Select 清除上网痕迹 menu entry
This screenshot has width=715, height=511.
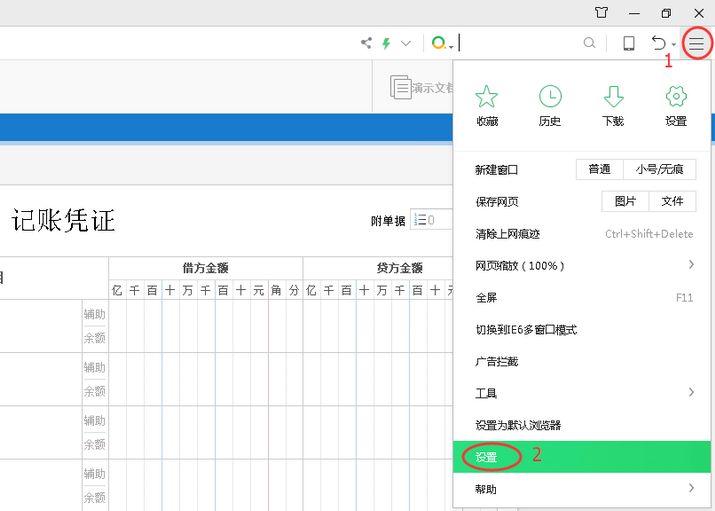507,234
